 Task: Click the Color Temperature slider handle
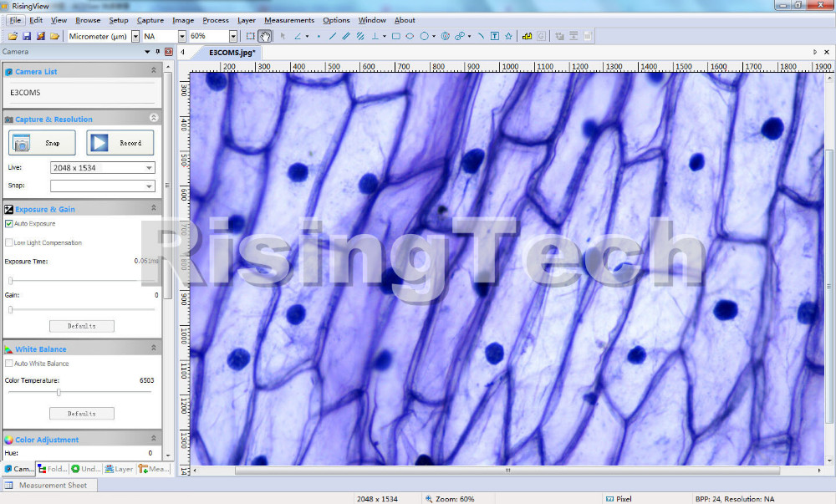[x=59, y=392]
